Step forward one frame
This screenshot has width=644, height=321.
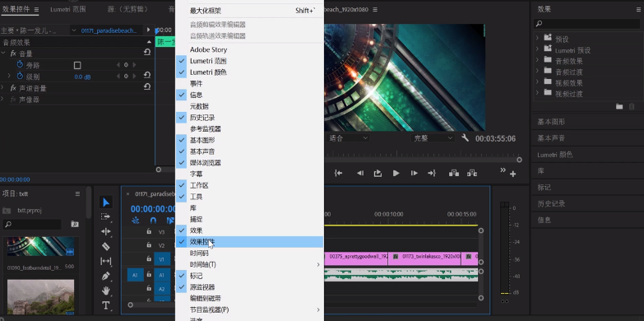[414, 174]
